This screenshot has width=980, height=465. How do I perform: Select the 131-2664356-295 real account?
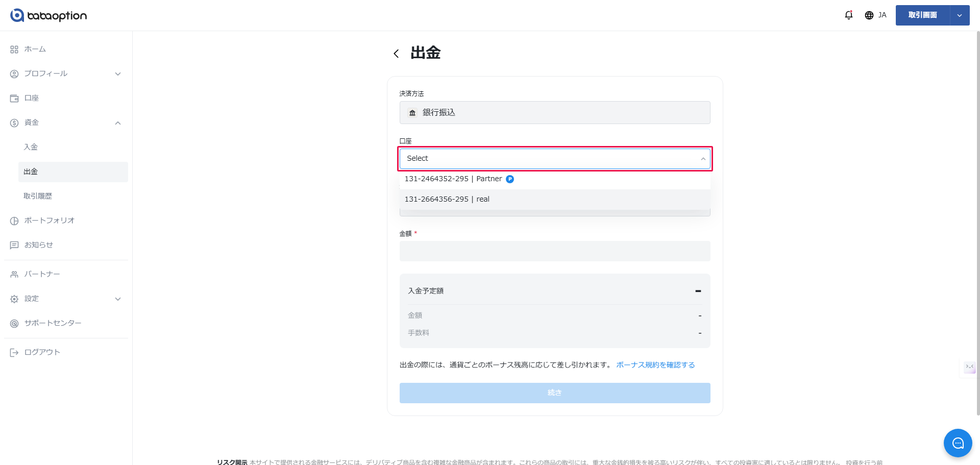point(447,200)
